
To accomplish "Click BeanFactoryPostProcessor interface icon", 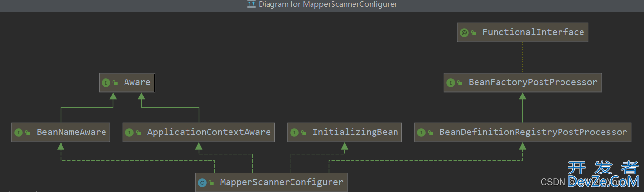I will 451,83.
